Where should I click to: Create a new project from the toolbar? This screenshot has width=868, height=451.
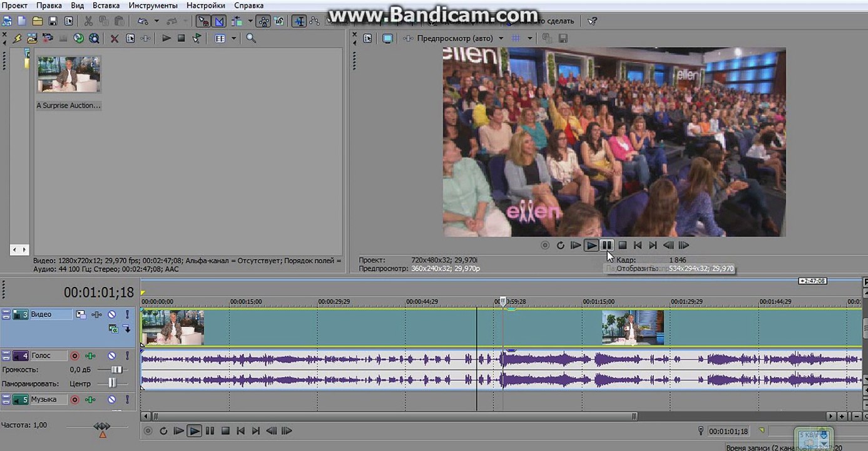23,21
